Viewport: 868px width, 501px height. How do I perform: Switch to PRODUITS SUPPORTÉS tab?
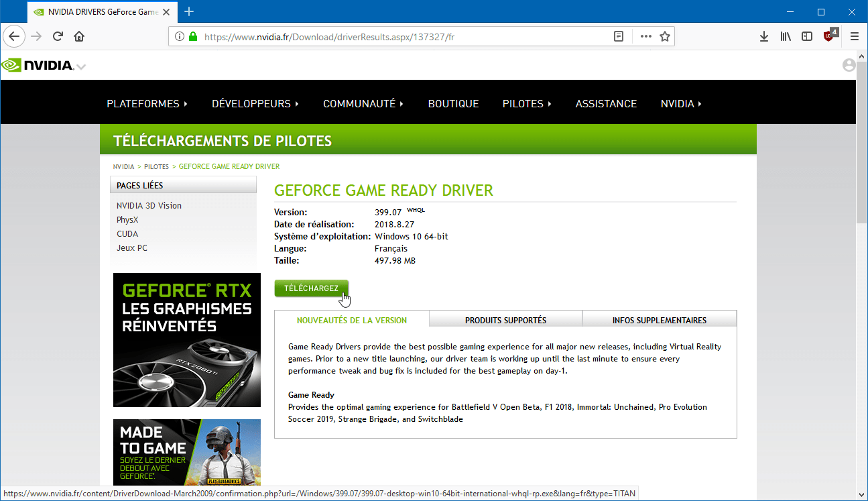point(505,320)
